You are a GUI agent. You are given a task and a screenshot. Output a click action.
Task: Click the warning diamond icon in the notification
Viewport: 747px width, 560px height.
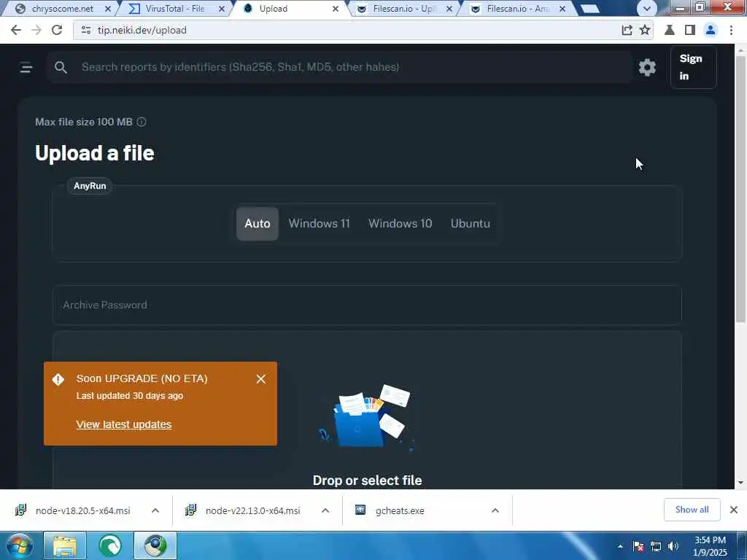tap(58, 379)
